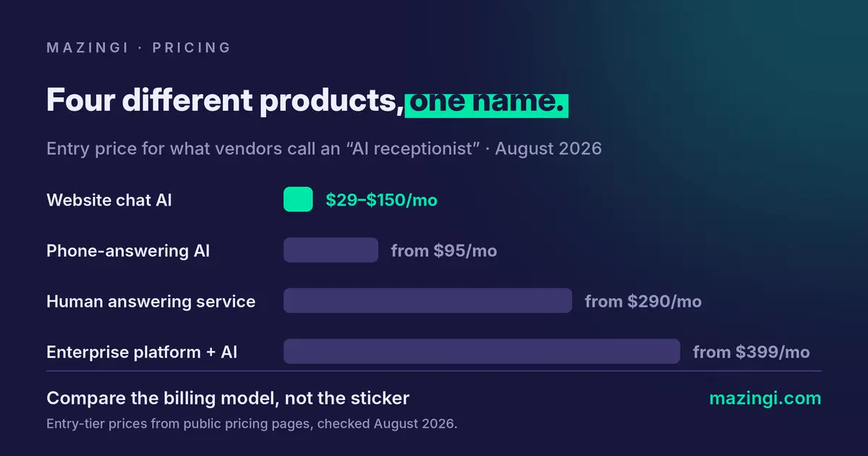Image resolution: width=868 pixels, height=456 pixels.
Task: Click the divider line above the footer
Action: (434, 371)
